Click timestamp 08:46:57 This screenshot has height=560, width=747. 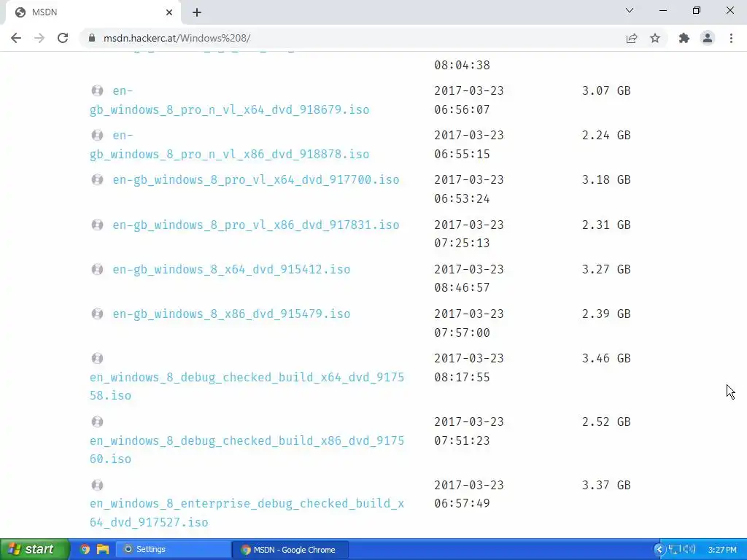462,287
